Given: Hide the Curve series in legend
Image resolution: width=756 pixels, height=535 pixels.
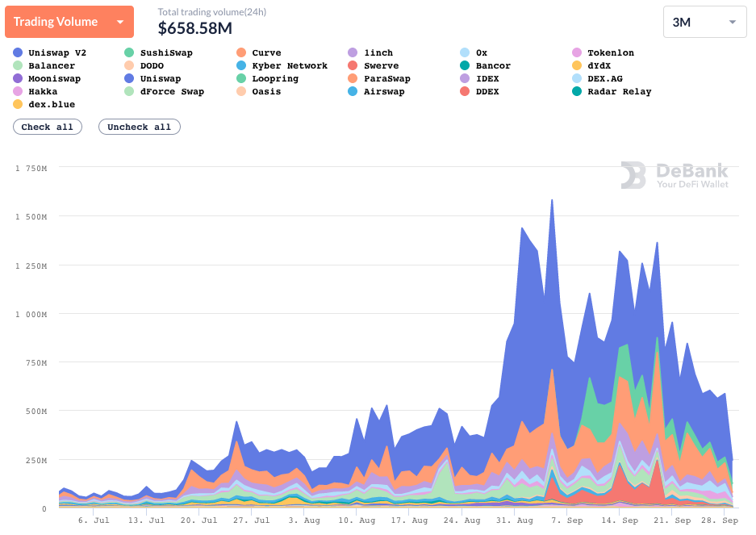Looking at the screenshot, I should [x=266, y=52].
